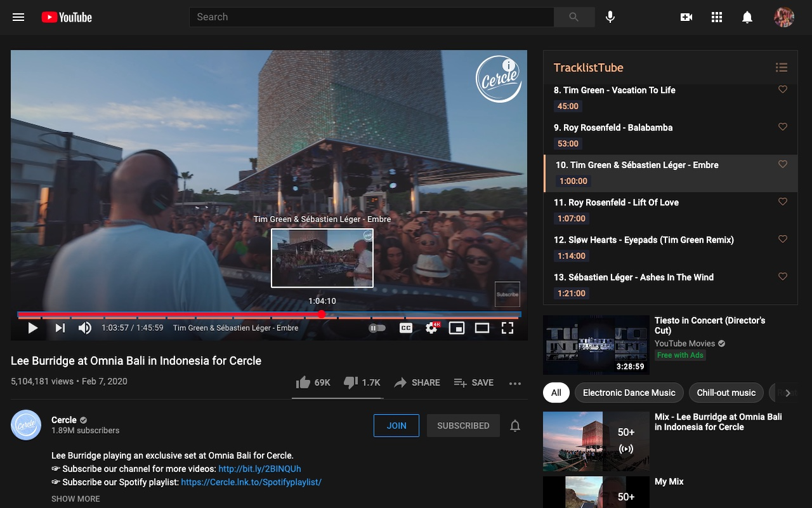
Task: Toggle heart on Tim Green - Vacation To Life
Action: click(x=783, y=90)
